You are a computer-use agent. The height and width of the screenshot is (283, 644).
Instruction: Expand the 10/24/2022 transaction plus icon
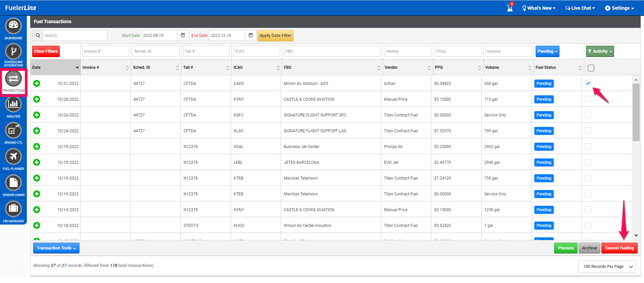(x=37, y=131)
